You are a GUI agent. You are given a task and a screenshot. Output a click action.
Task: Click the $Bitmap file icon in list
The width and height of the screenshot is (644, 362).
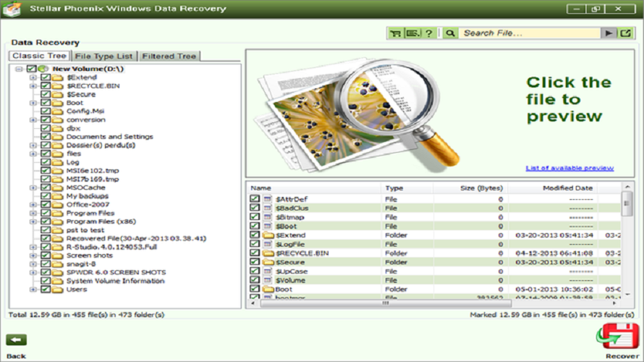click(x=268, y=217)
